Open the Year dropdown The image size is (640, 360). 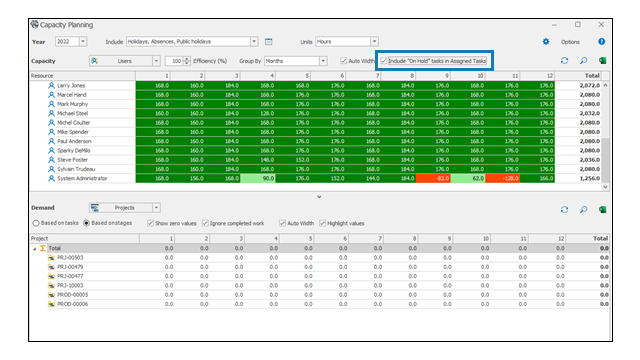[x=83, y=42]
